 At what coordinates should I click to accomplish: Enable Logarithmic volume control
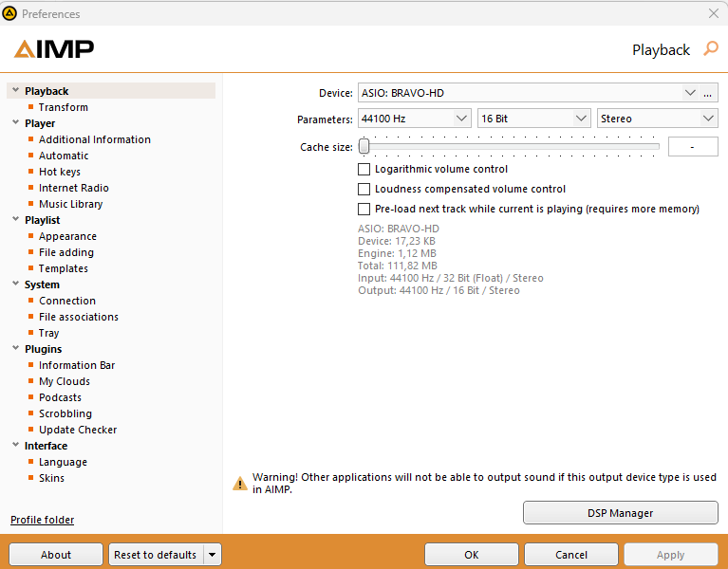coord(364,169)
